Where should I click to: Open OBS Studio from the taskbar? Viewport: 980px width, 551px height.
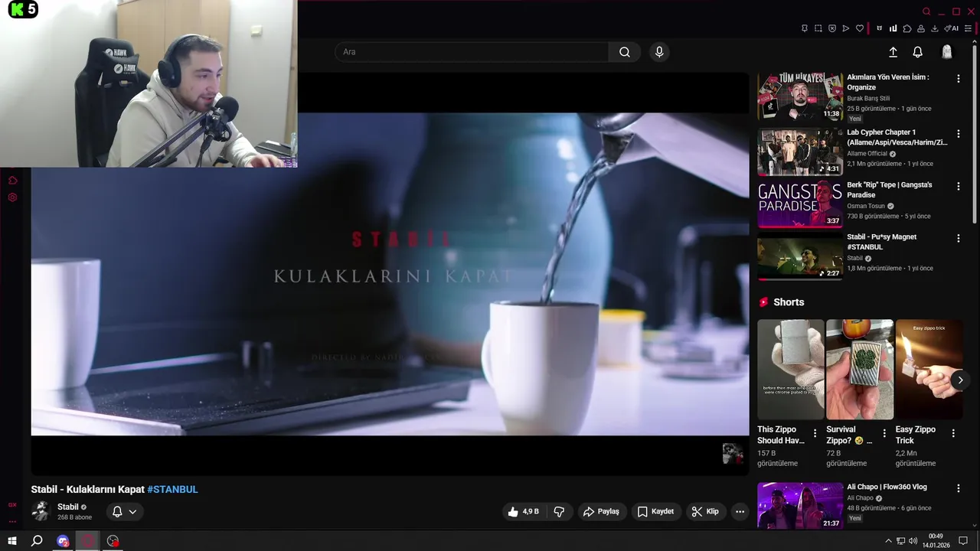click(x=113, y=541)
